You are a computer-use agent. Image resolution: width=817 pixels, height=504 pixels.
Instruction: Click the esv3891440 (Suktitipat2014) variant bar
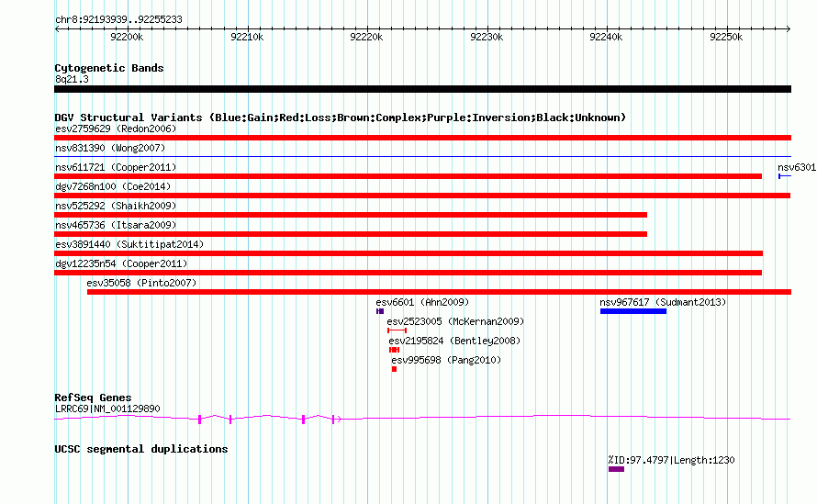(x=408, y=253)
